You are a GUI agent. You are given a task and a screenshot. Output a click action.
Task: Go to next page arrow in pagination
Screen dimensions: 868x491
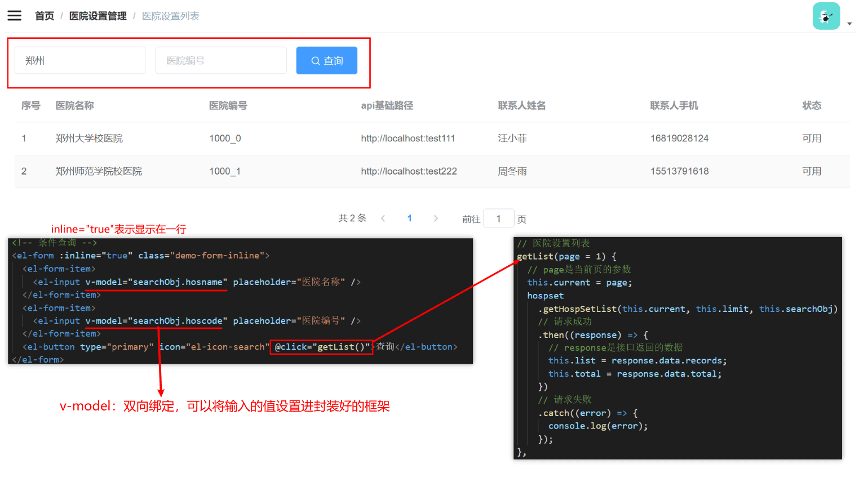click(436, 218)
